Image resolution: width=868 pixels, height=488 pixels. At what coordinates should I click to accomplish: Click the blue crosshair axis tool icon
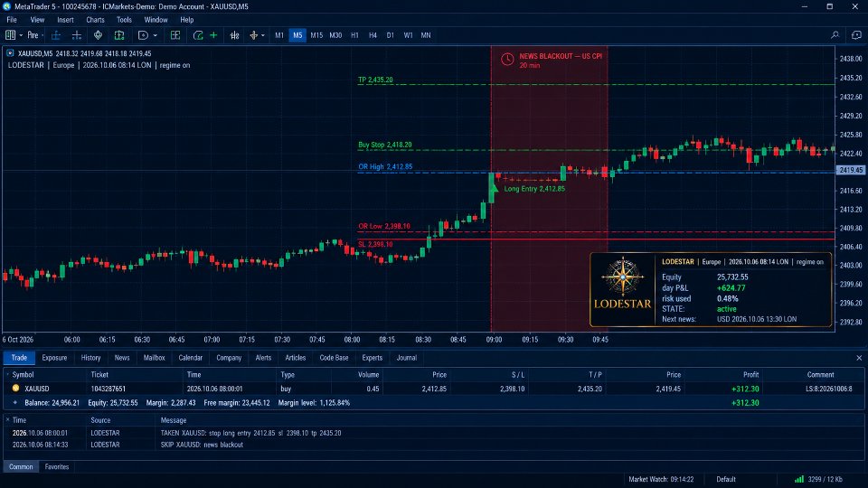56,35
